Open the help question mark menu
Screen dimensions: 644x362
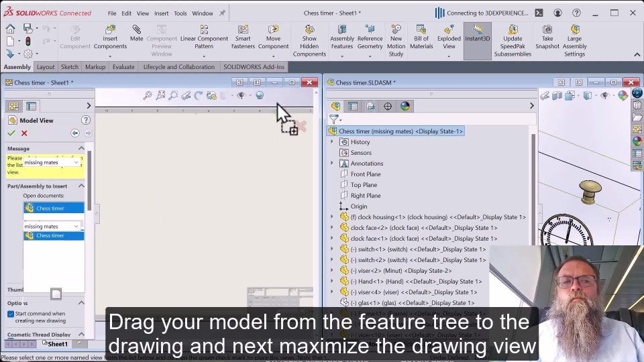[576, 13]
